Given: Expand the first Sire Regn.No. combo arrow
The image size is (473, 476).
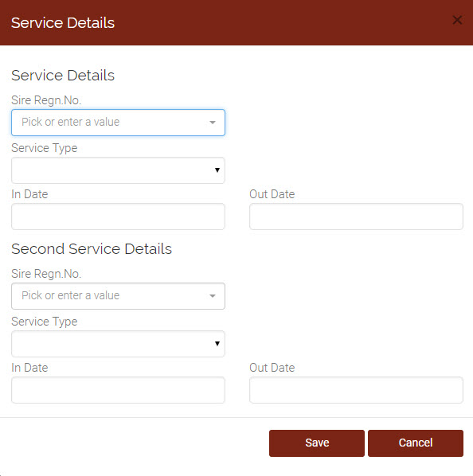Looking at the screenshot, I should 213,123.
